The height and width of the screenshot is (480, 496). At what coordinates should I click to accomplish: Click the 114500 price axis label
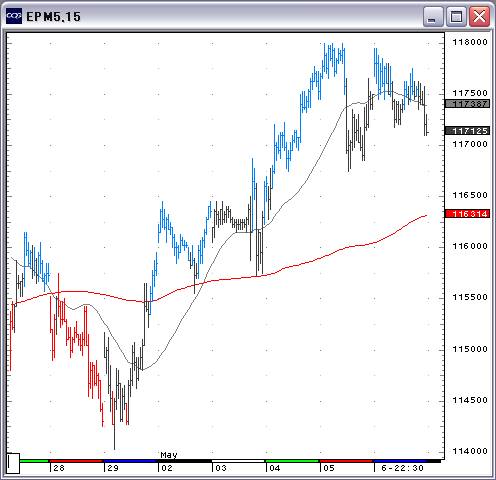(x=470, y=400)
